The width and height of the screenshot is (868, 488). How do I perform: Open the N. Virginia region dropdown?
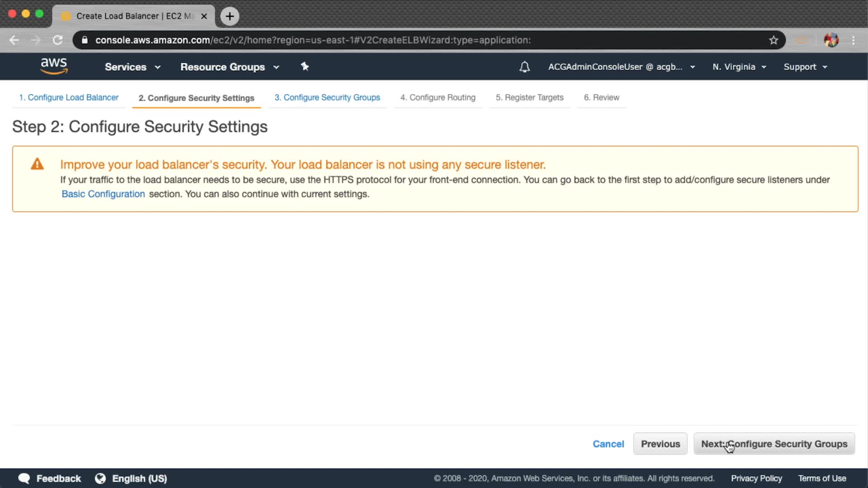739,67
